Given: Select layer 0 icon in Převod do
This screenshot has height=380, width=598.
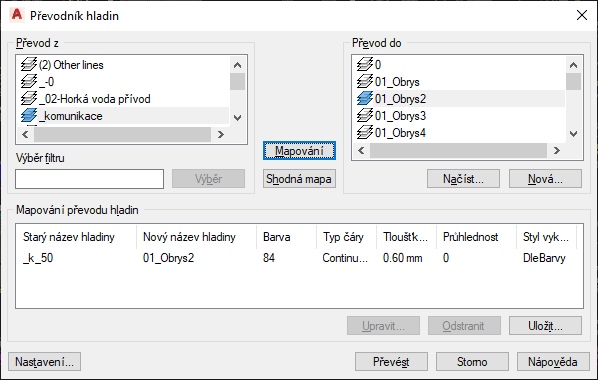Looking at the screenshot, I should click(x=365, y=64).
